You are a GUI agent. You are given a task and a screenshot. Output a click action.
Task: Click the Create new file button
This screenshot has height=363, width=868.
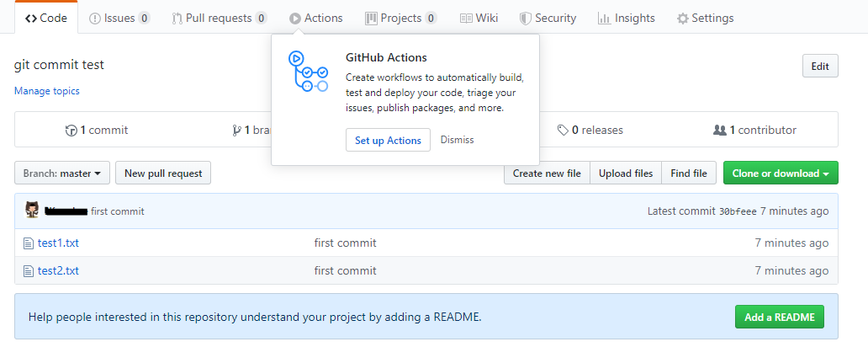point(547,173)
